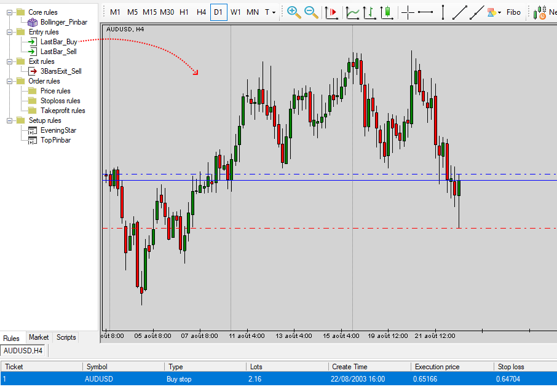Image resolution: width=557 pixels, height=392 pixels.
Task: Select the H4 timeframe button
Action: tap(201, 12)
